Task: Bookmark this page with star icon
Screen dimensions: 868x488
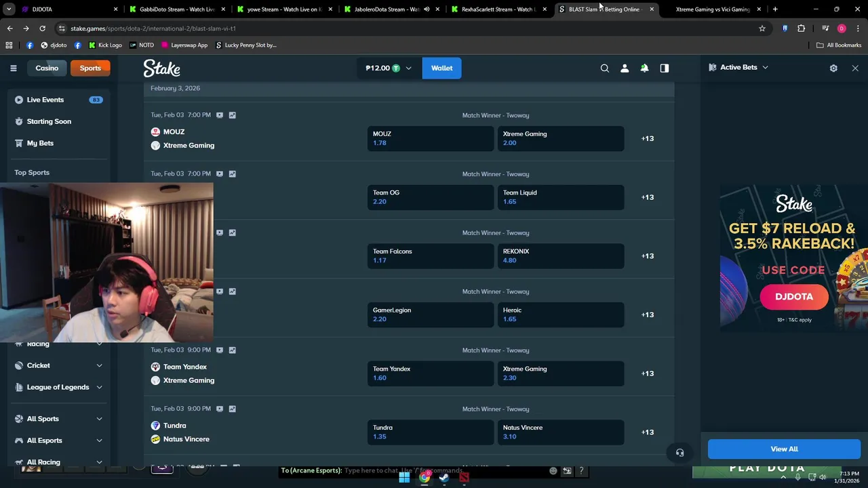Action: coord(762,28)
